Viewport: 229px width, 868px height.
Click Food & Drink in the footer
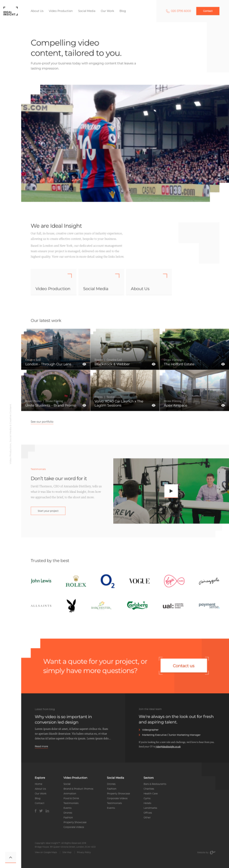71,798
